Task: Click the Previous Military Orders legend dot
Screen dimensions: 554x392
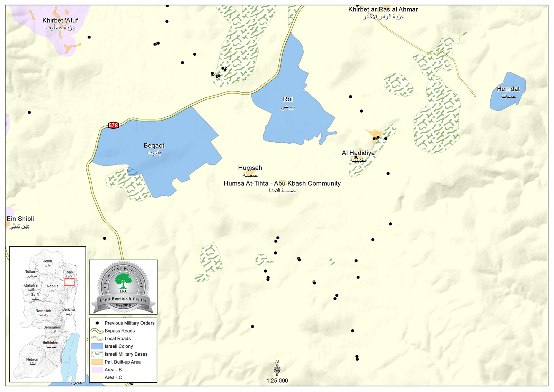Action: pos(97,323)
